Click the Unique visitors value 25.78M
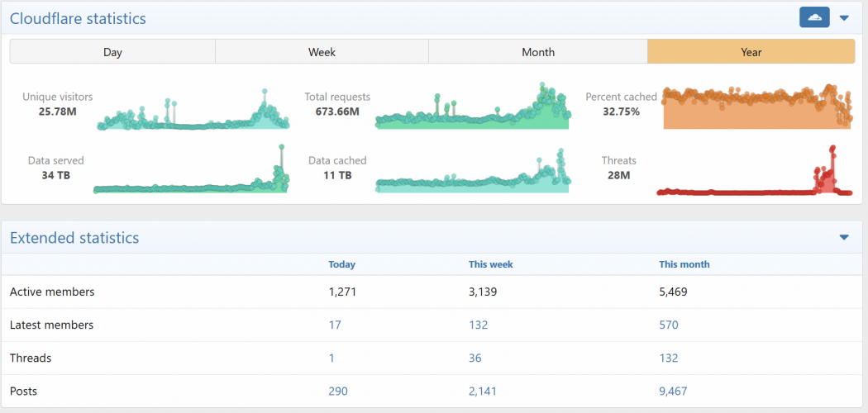 pyautogui.click(x=57, y=112)
